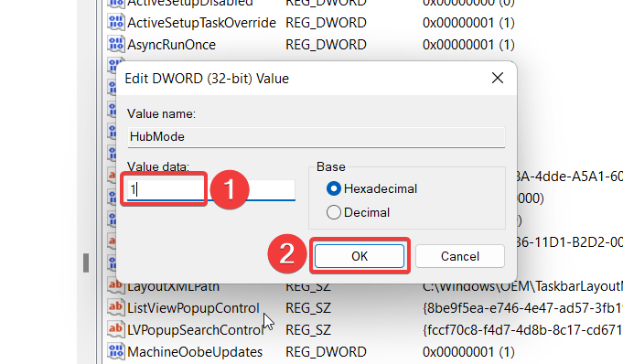Click the LVPopupSearchControl string value icon

coord(116,329)
